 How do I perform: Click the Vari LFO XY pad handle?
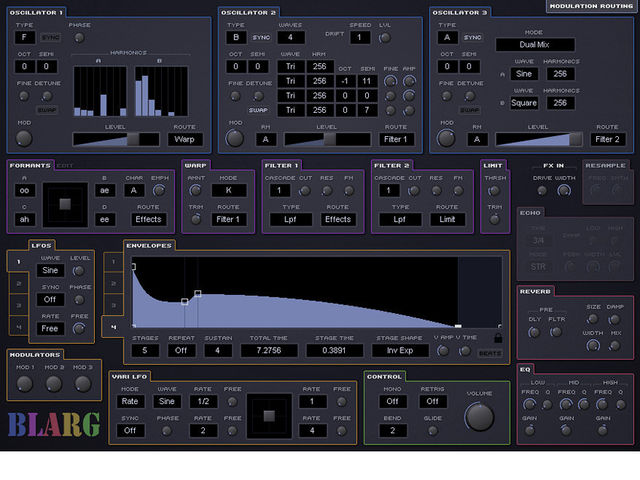point(269,416)
